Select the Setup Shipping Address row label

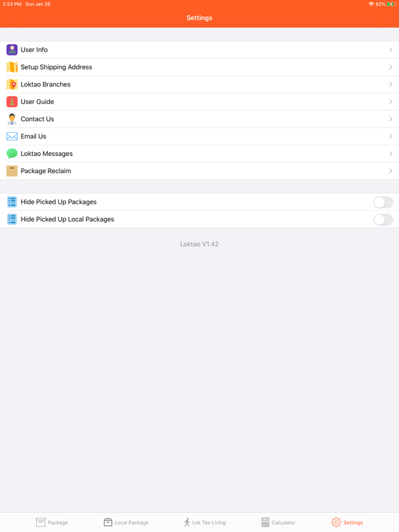tap(56, 67)
